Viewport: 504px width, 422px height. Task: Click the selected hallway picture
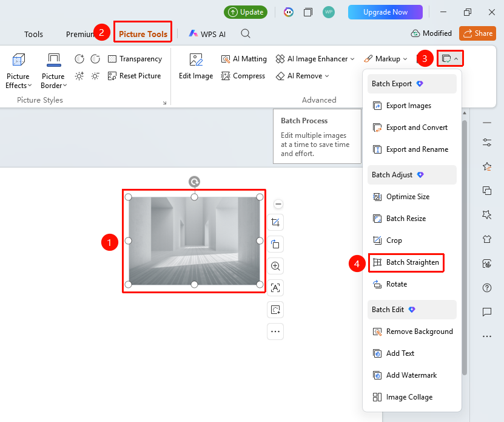pyautogui.click(x=194, y=241)
